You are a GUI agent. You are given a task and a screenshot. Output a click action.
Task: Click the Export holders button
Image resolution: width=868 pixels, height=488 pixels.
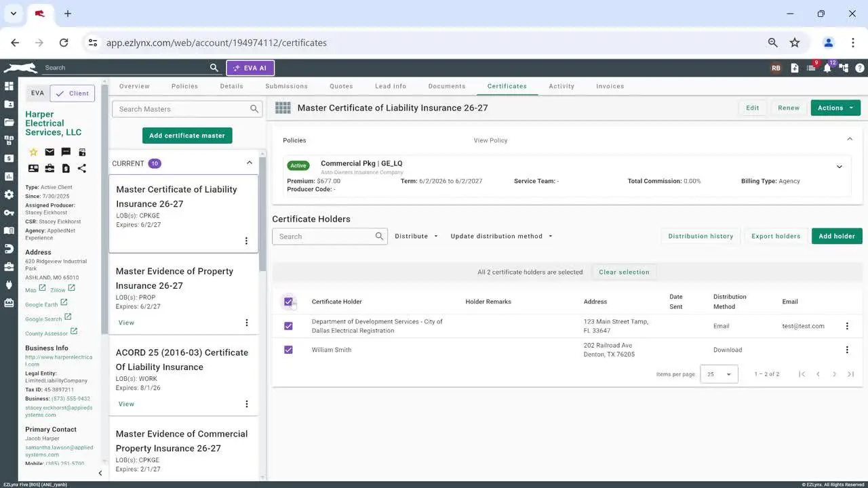(x=776, y=236)
